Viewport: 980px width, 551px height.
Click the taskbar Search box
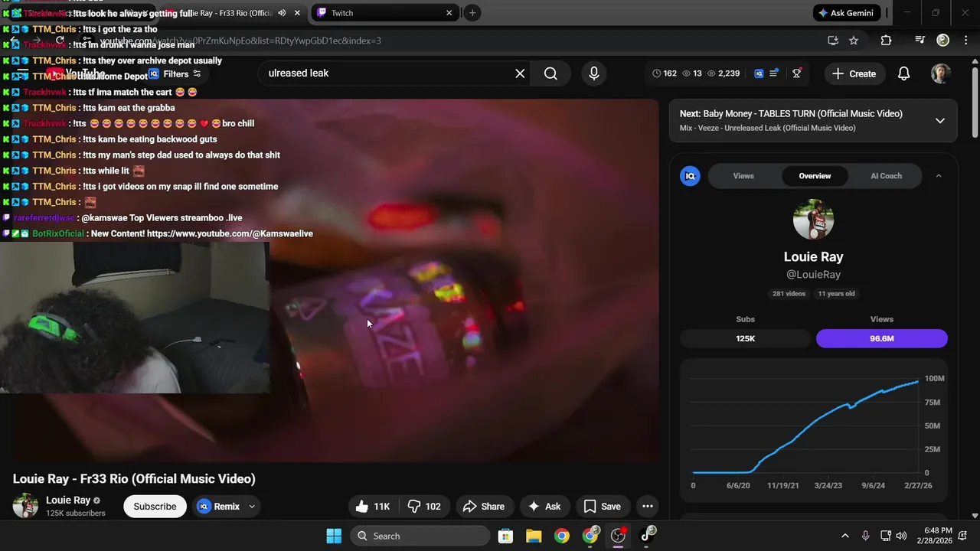coord(420,536)
